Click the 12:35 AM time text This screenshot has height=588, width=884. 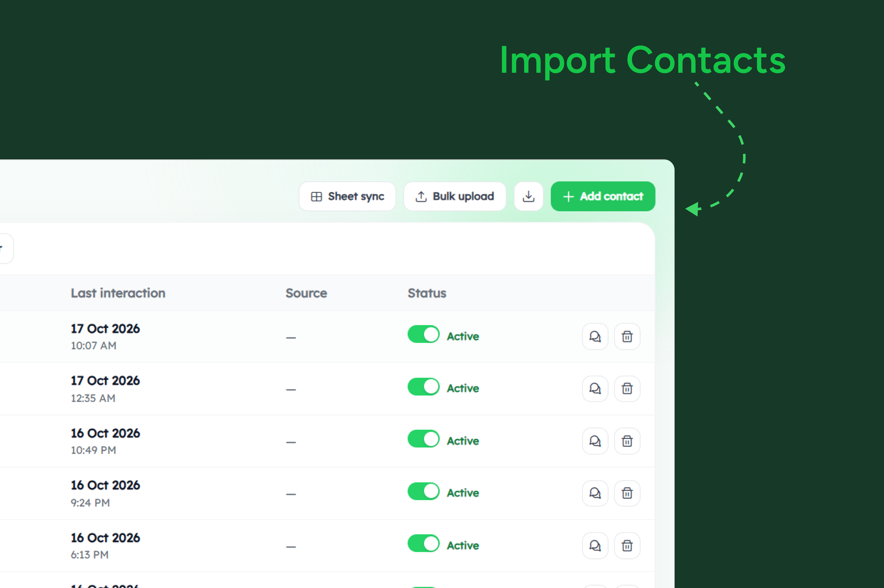(x=93, y=398)
